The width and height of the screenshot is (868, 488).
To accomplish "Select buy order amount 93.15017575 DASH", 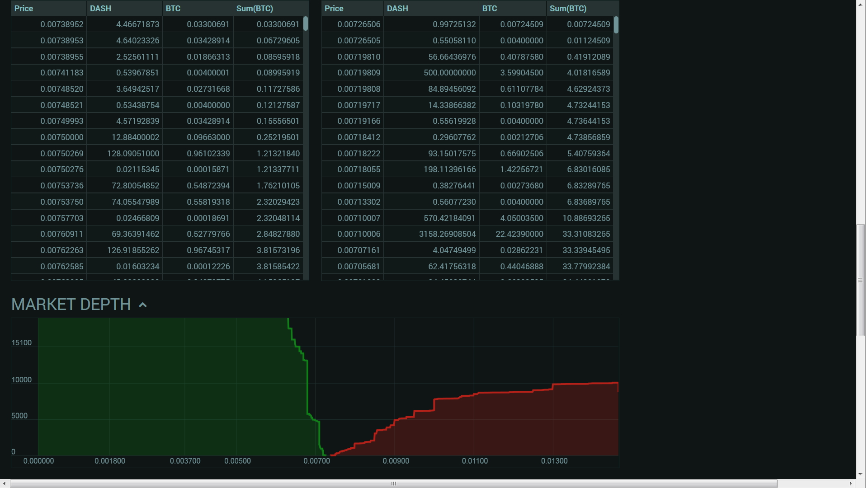I will click(452, 154).
